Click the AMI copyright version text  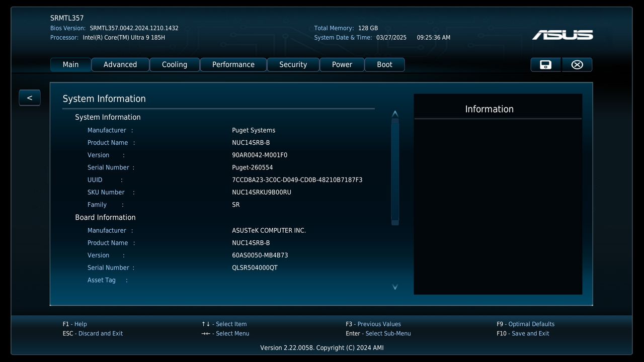point(322,348)
